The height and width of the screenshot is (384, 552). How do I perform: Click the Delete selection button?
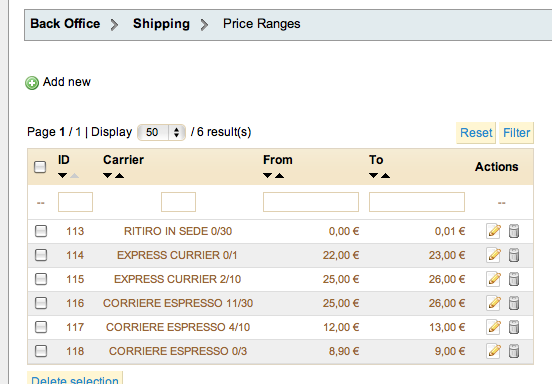click(75, 378)
